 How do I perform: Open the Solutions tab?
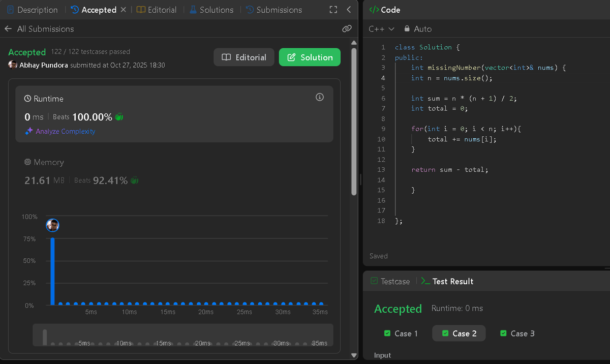tap(211, 10)
